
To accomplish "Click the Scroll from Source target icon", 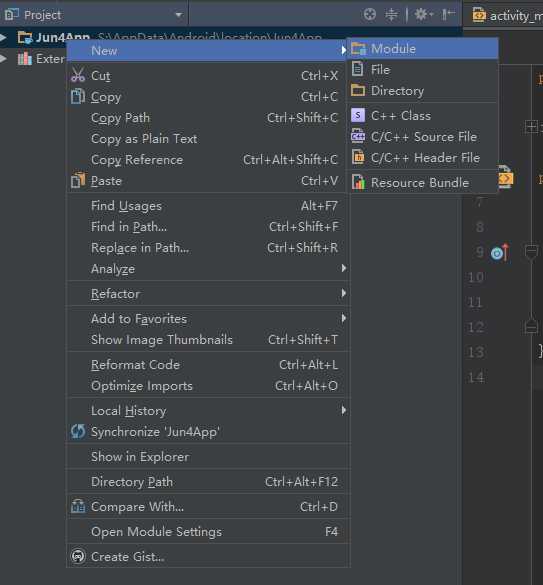I will [369, 15].
